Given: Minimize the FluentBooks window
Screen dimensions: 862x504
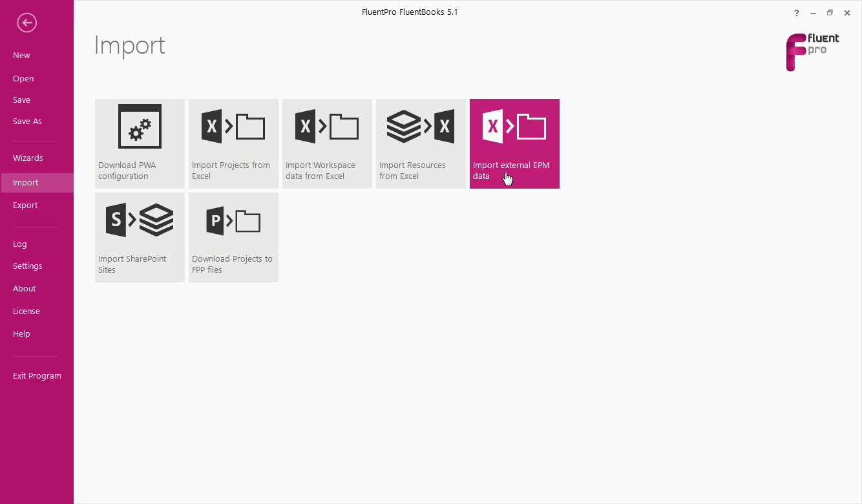Looking at the screenshot, I should click(814, 13).
